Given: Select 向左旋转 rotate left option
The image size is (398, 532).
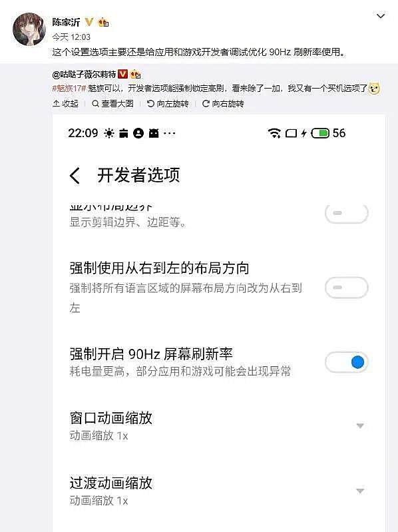Looking at the screenshot, I should click(168, 104).
